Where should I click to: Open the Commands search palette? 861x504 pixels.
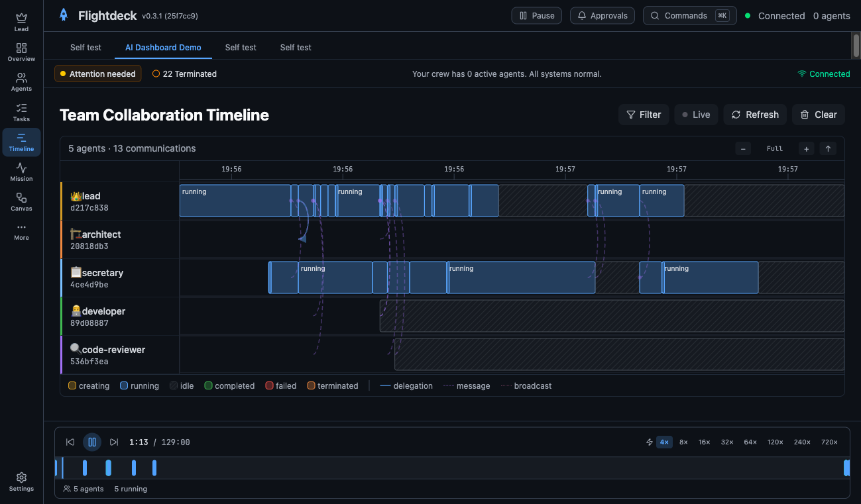tap(684, 15)
